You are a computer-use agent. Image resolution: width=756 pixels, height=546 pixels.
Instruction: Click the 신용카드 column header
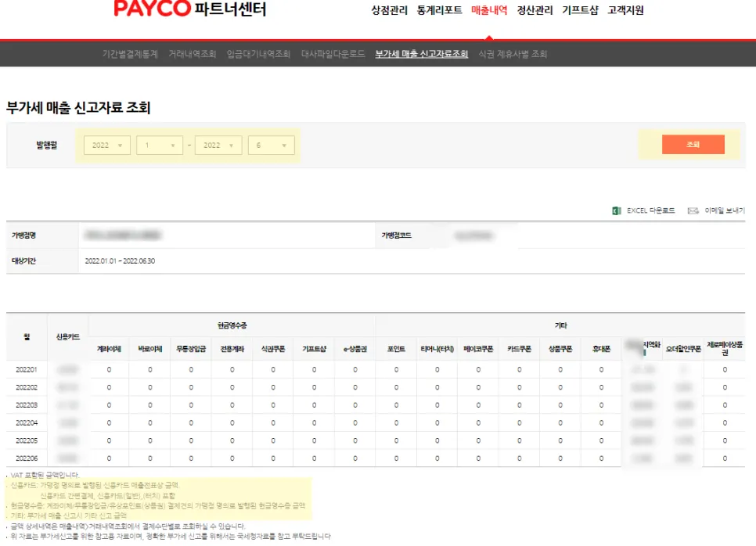pyautogui.click(x=68, y=337)
